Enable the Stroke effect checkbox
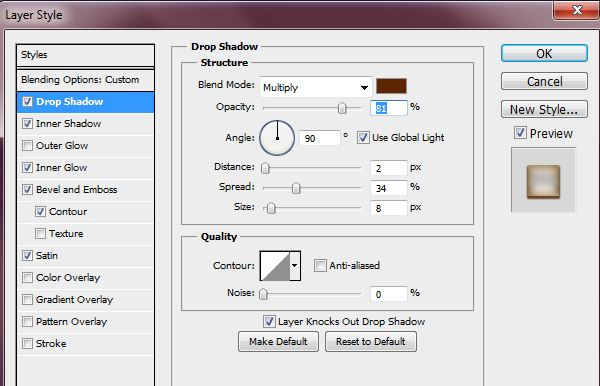Image resolution: width=600 pixels, height=386 pixels. coord(27,344)
